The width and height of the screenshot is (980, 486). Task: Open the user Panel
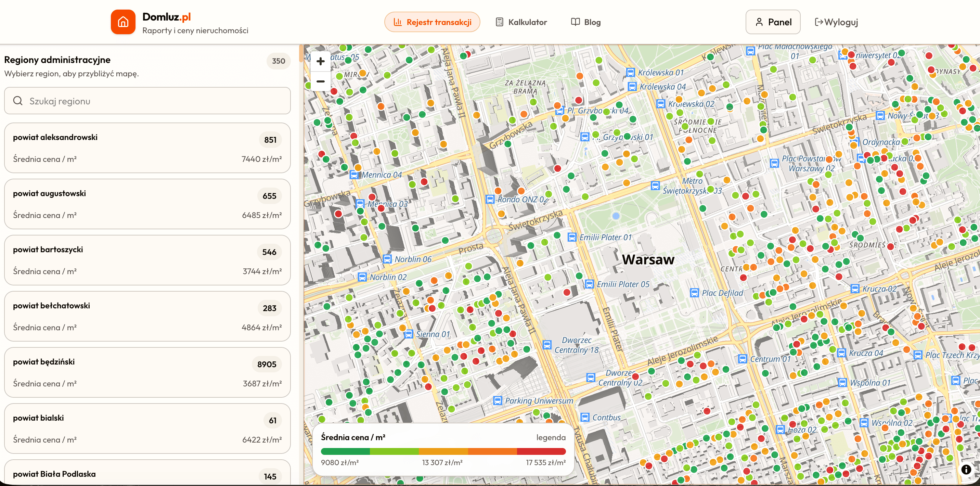[x=773, y=22]
